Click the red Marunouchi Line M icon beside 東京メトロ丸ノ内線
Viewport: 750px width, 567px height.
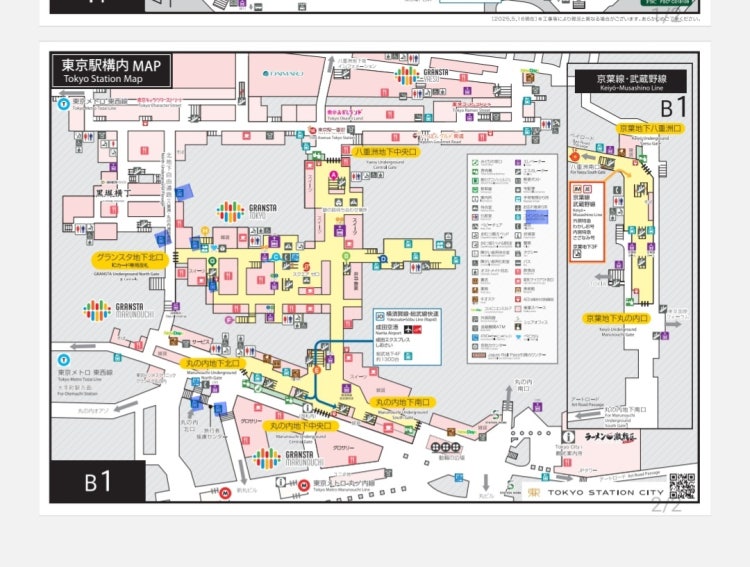point(303,485)
